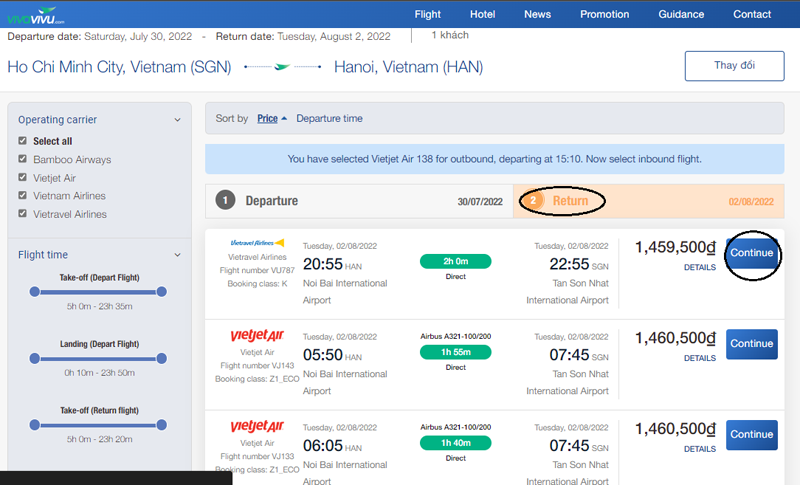Open DETAILS for flight VJ143
Viewport: 800px width, 485px height.
coord(699,358)
